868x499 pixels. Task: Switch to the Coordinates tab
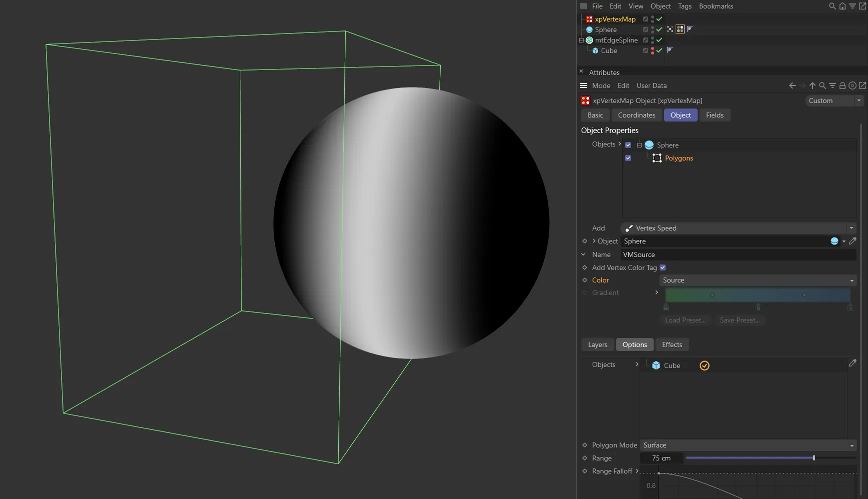coord(636,115)
